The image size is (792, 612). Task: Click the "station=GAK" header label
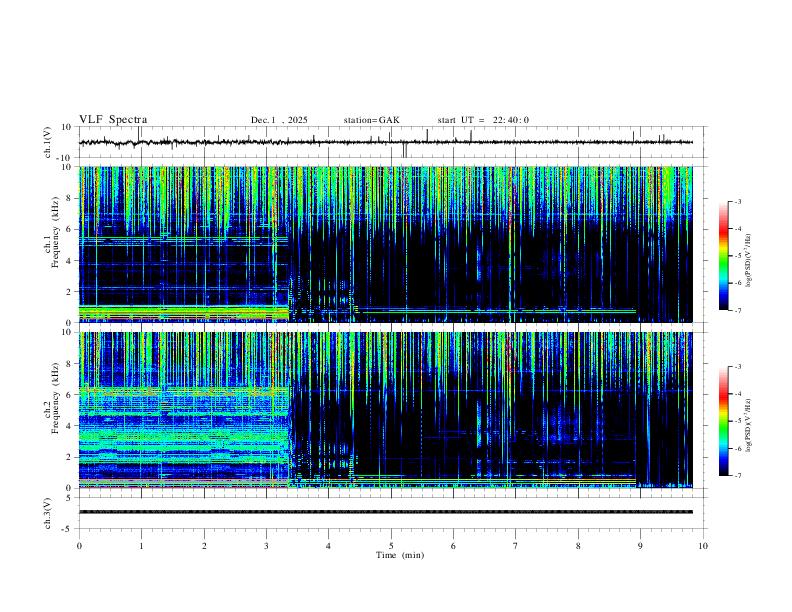[x=371, y=120]
